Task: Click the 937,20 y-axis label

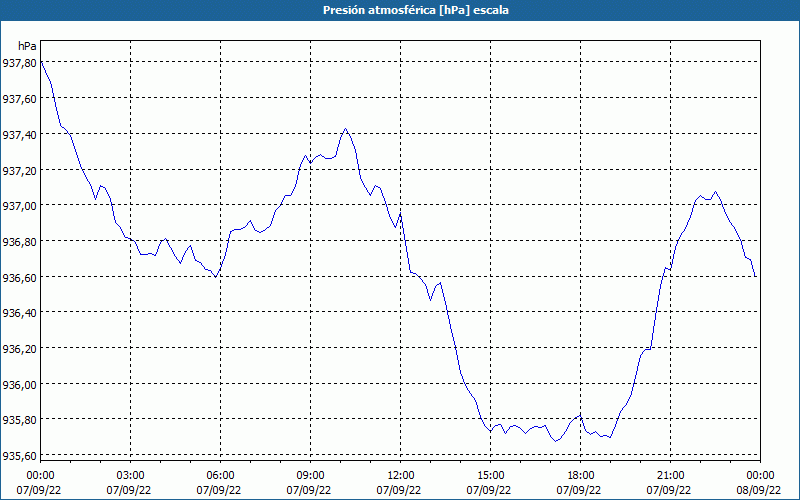Action: [19, 170]
